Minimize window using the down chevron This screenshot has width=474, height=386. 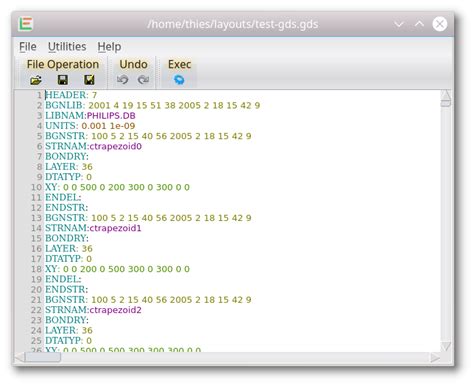click(399, 24)
